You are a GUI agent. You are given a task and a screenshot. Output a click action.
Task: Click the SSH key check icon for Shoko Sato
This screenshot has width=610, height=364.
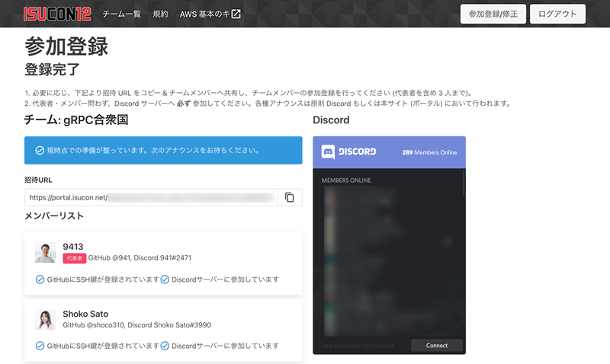(x=40, y=346)
